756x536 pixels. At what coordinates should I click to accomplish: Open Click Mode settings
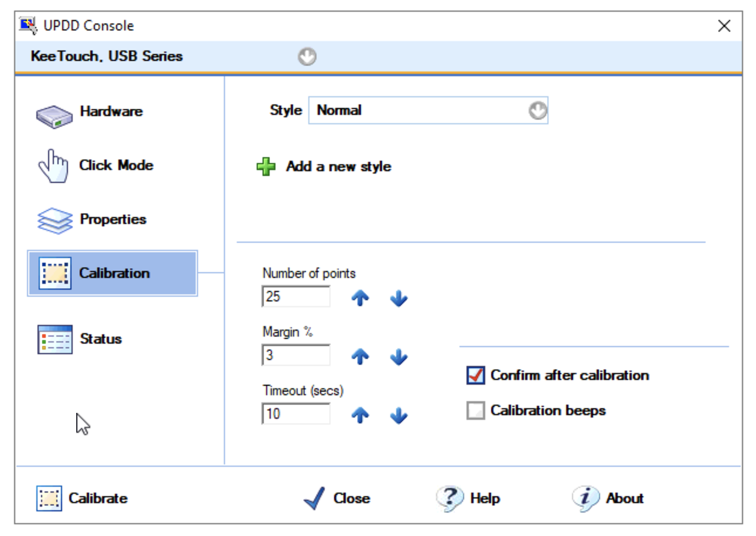click(94, 165)
